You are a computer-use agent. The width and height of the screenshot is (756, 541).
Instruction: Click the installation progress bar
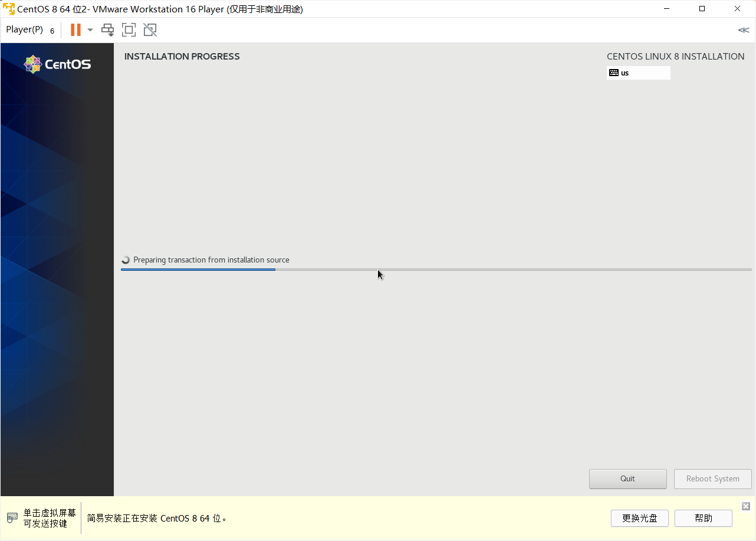pos(436,270)
